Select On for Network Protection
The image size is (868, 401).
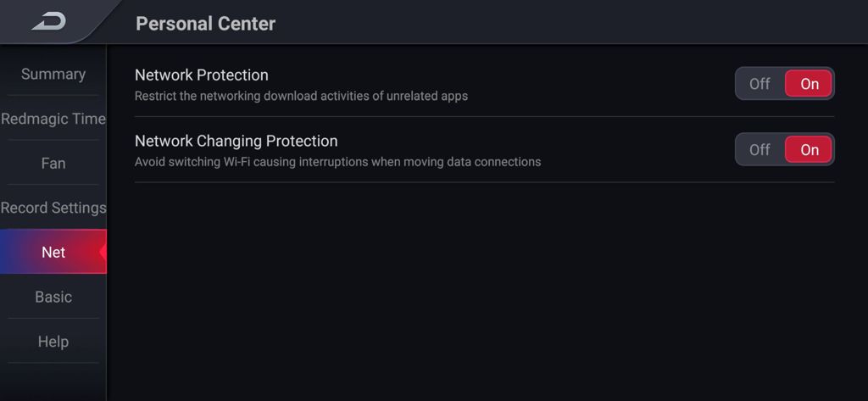[809, 84]
